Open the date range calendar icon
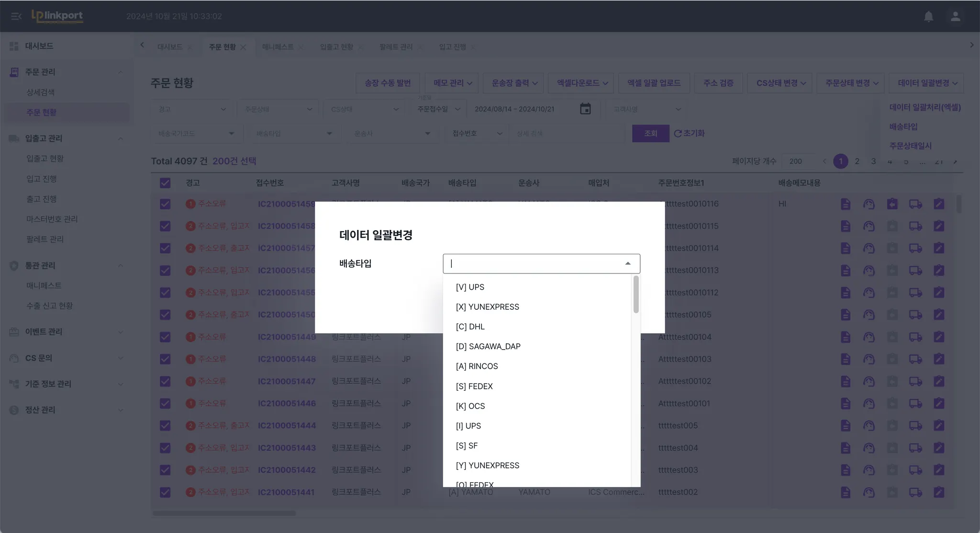Screen dimensions: 980x533 (585, 109)
